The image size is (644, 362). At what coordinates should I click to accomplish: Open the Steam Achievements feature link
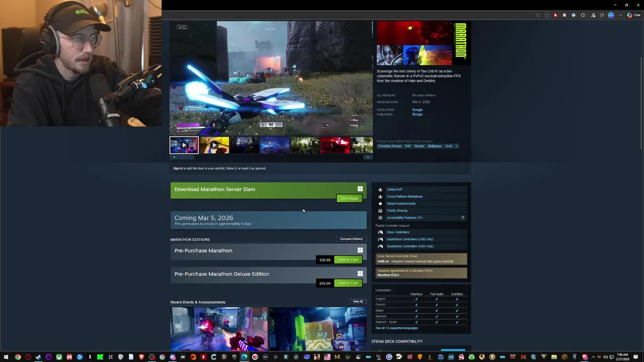(401, 204)
